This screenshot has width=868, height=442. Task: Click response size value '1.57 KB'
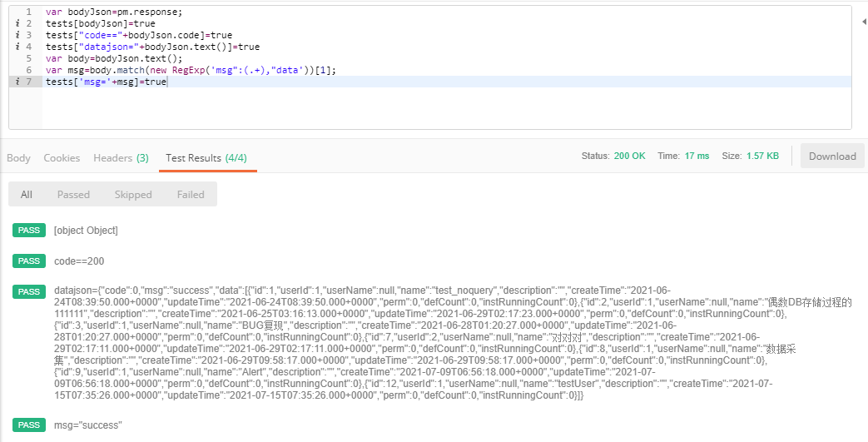[762, 156]
